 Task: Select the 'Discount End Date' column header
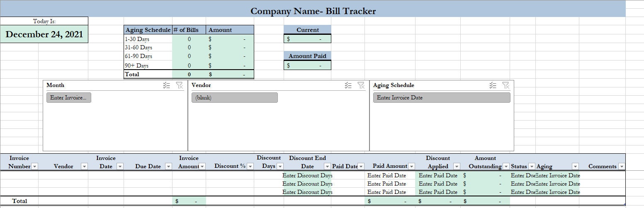307,162
